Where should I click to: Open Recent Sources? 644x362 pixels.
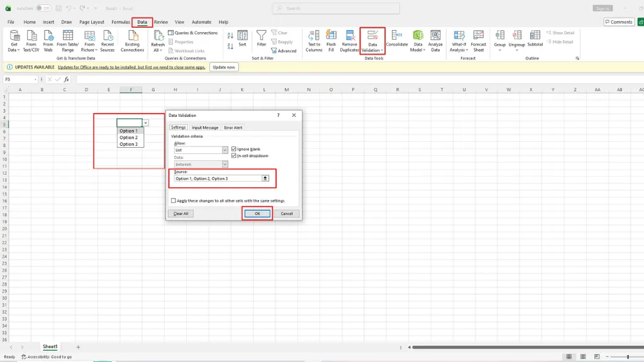point(107,41)
